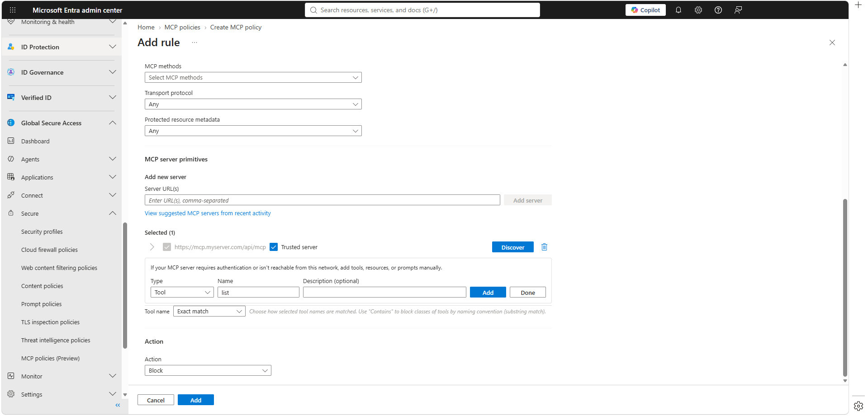Toggle the mcp.myserver.com server checkbox
This screenshot has width=868, height=416.
click(167, 247)
